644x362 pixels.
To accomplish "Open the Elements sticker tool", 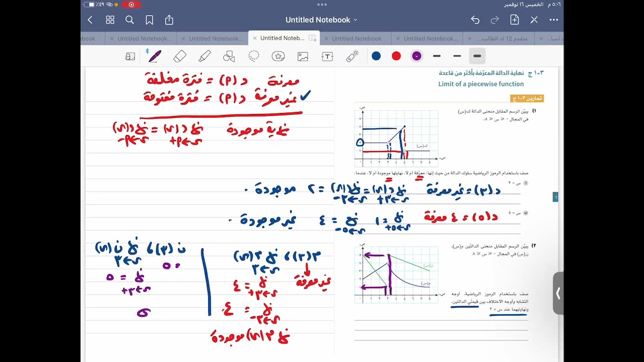I will pyautogui.click(x=278, y=56).
